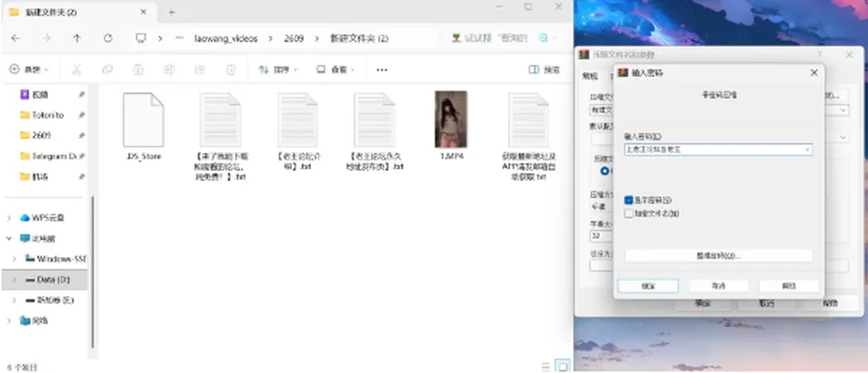Click the Rename icon in toolbar
Screen dimensions: 868x373
(169, 70)
